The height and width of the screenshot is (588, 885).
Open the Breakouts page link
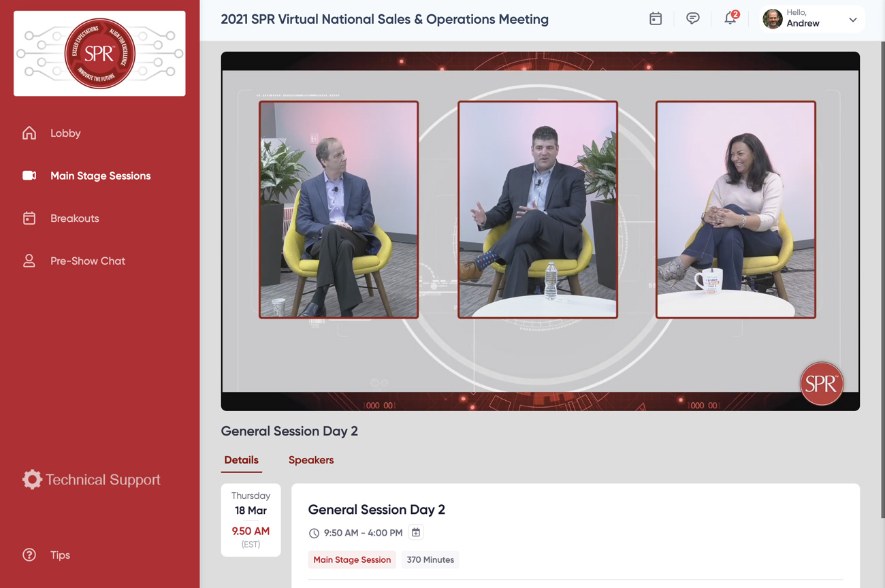75,218
